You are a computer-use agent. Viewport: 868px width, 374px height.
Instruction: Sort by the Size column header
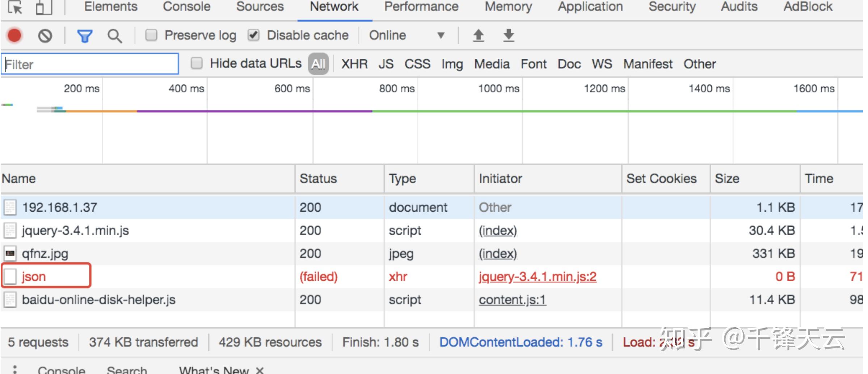[x=755, y=179]
